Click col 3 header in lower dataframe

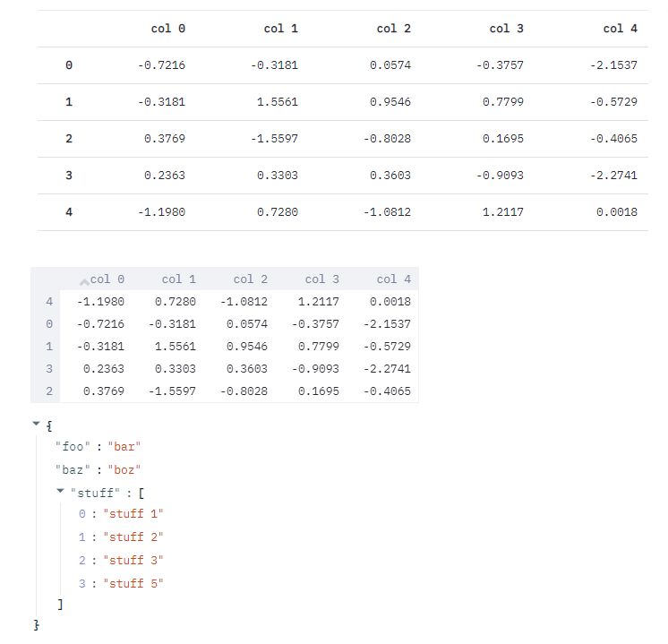tap(321, 279)
